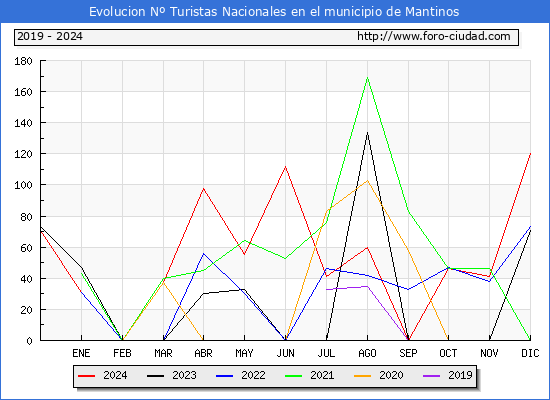Click the NOV month axis label

coord(489,353)
